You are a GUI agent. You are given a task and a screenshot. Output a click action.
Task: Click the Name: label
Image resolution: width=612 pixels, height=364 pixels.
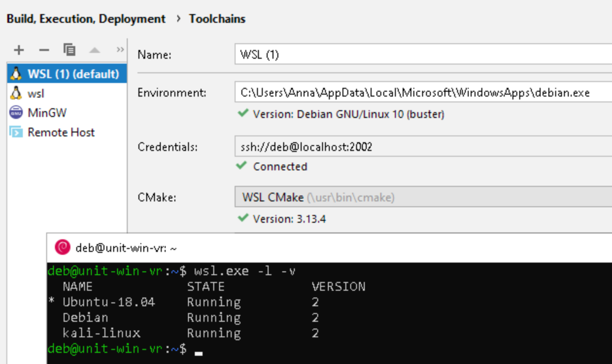154,55
